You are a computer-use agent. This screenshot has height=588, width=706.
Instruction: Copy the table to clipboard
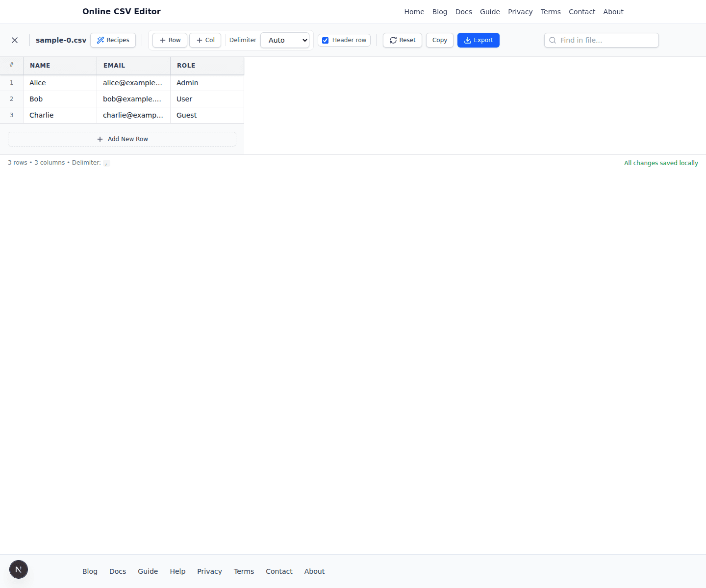439,40
